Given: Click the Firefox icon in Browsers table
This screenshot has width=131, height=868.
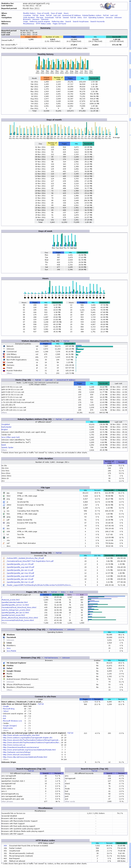Looking at the screenshot, I should (x=4, y=665).
